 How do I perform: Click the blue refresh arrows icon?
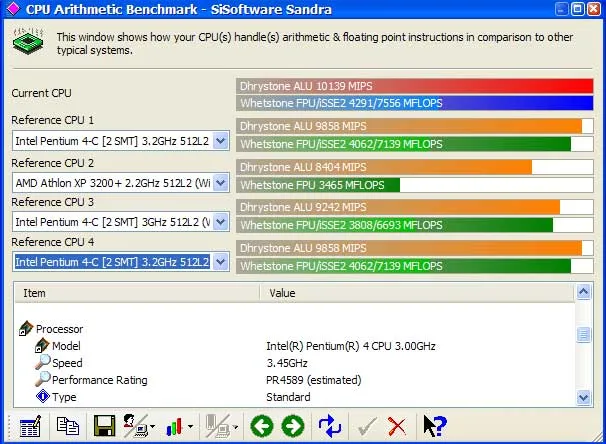tap(330, 426)
